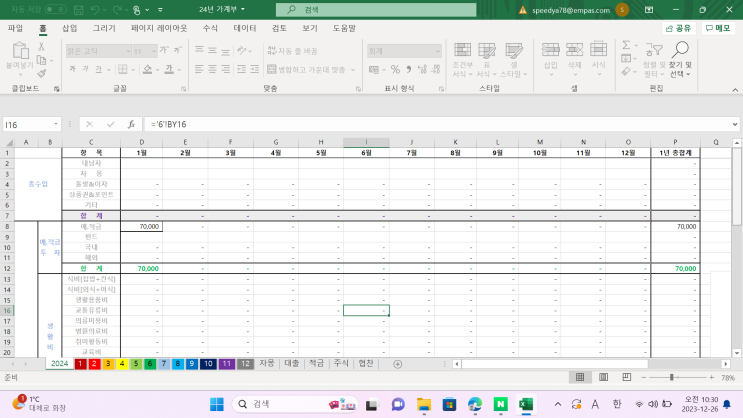
Task: Click the 공유 (Share) button
Action: coord(680,28)
